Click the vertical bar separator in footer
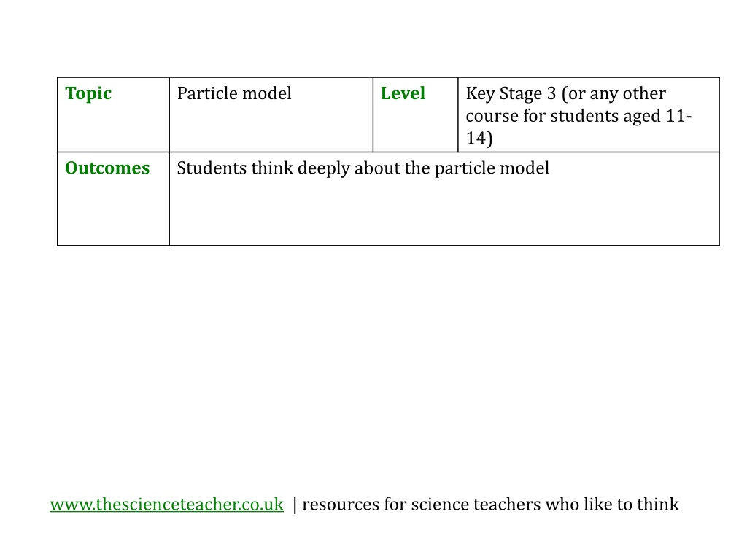The image size is (747, 560). [295, 505]
